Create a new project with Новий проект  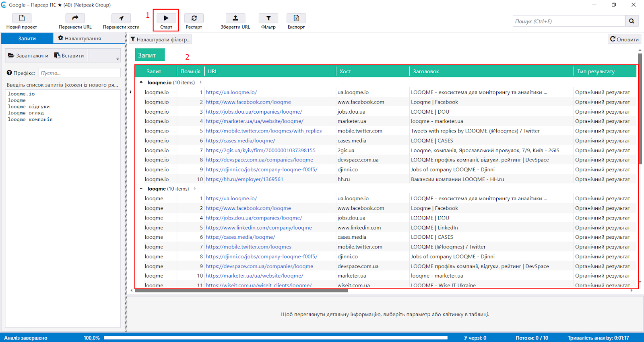(x=22, y=18)
